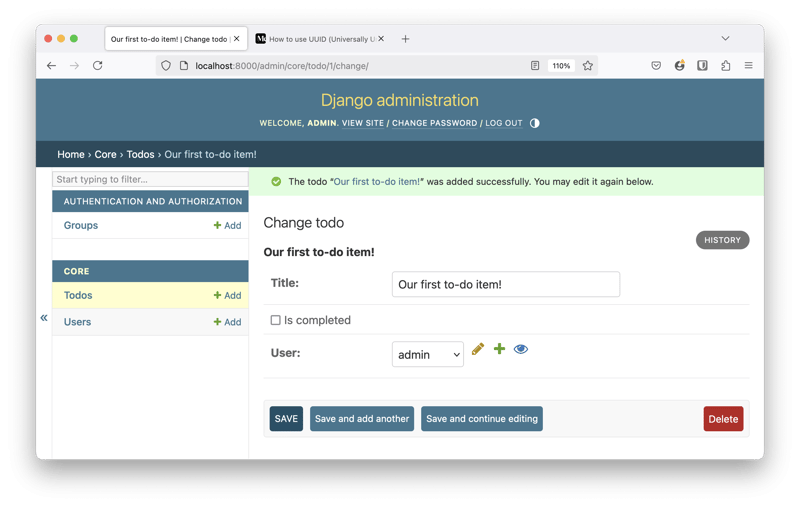The width and height of the screenshot is (800, 507).
Task: Open the CHANGE PASSWORD link
Action: pyautogui.click(x=434, y=123)
